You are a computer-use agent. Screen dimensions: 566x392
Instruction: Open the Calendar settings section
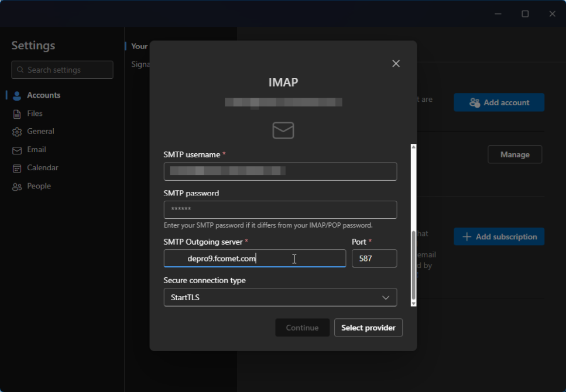click(x=42, y=168)
